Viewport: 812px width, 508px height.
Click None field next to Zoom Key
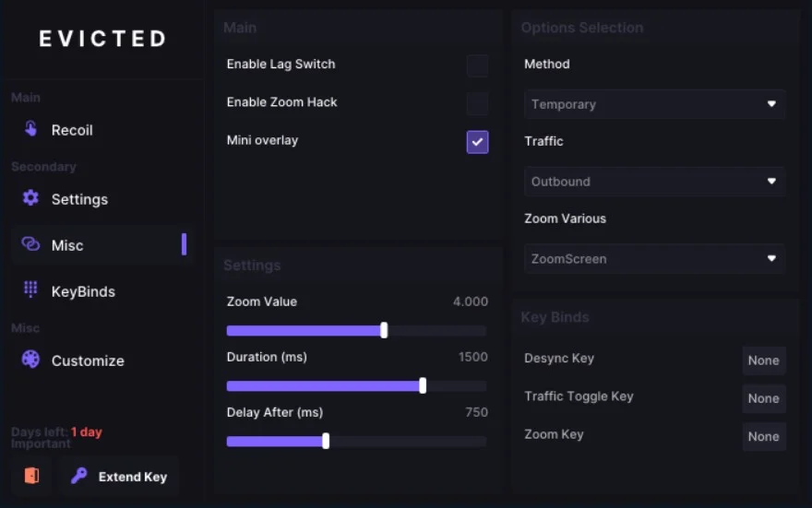click(x=763, y=436)
